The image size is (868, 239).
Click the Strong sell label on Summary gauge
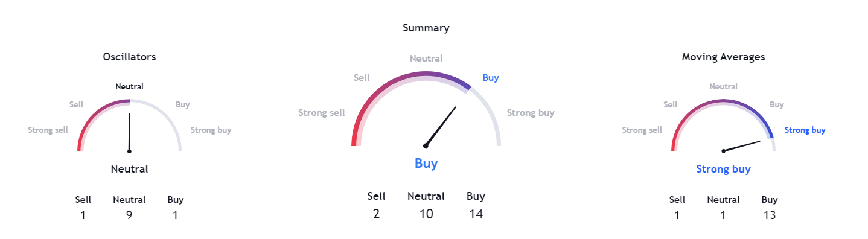click(x=322, y=113)
